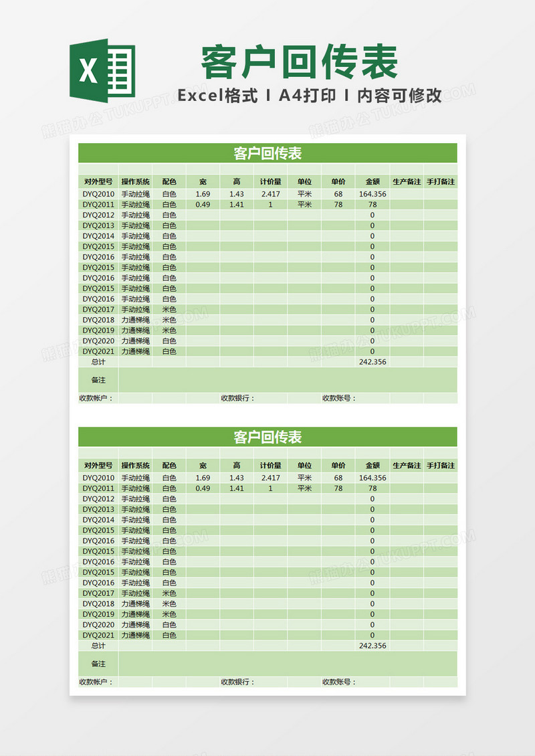Select the lower table's green 客户回传表 banner
Image resolution: width=535 pixels, height=756 pixels.
(x=267, y=437)
